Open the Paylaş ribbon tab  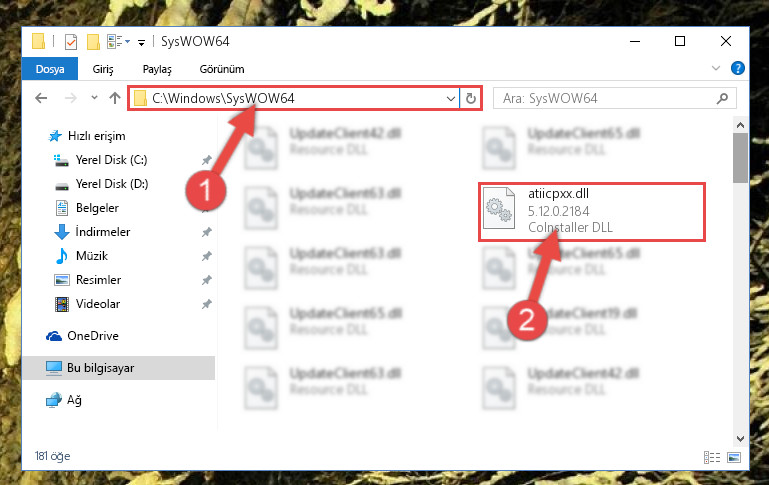tap(157, 69)
